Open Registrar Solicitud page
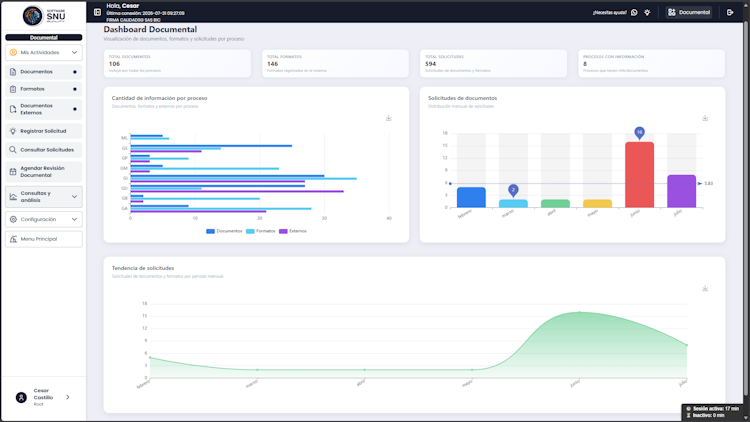The width and height of the screenshot is (750, 422). 44,131
